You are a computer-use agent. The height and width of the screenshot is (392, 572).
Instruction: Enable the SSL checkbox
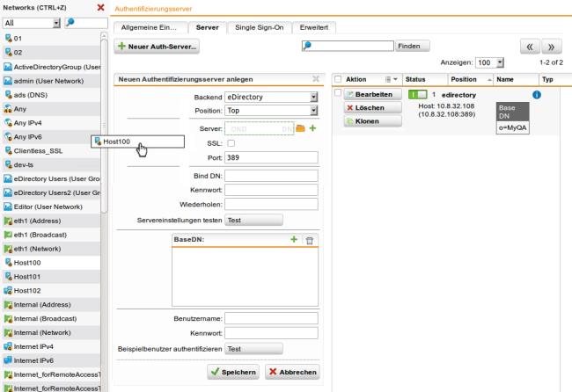click(x=231, y=142)
